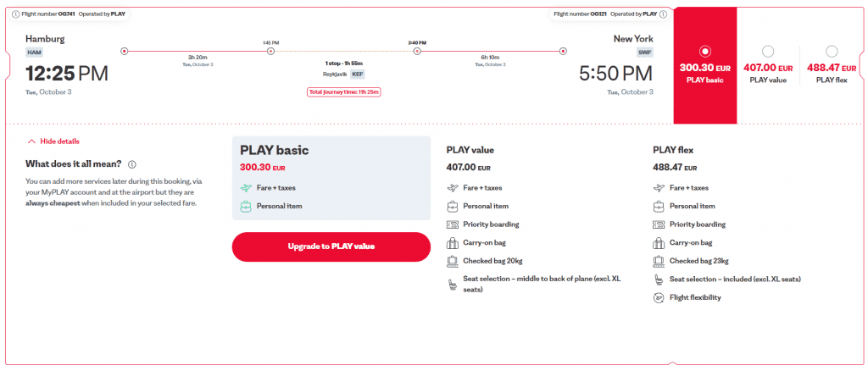Click the KEF airport code badge
868x371 pixels.
[358, 74]
